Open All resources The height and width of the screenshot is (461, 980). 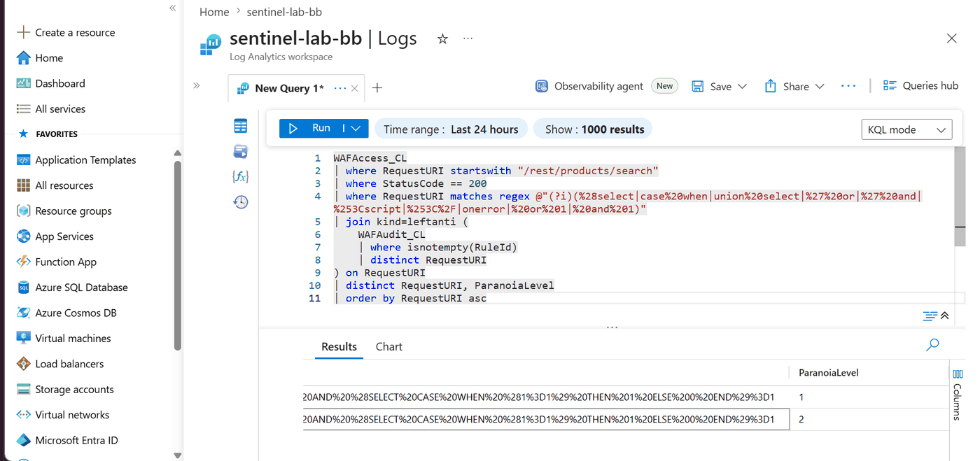[x=64, y=185]
